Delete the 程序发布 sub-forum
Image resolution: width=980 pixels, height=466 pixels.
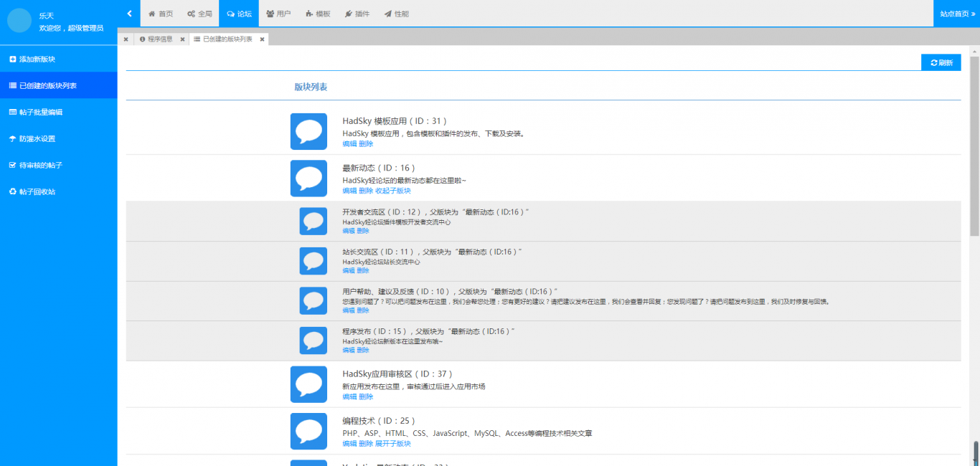click(363, 350)
